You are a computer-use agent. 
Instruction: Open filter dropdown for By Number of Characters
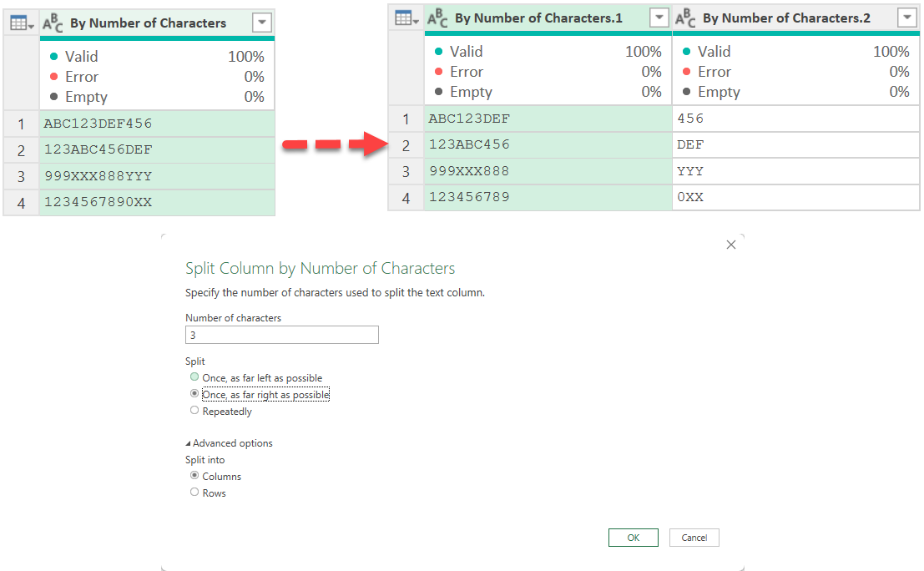coord(262,23)
